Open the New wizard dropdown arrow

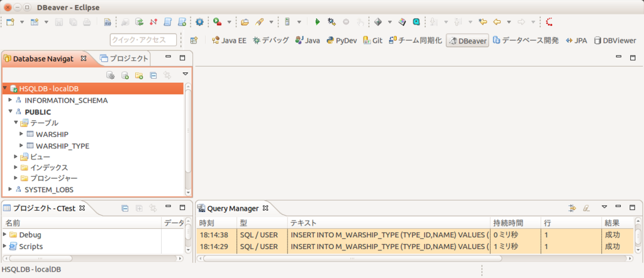pos(22,22)
